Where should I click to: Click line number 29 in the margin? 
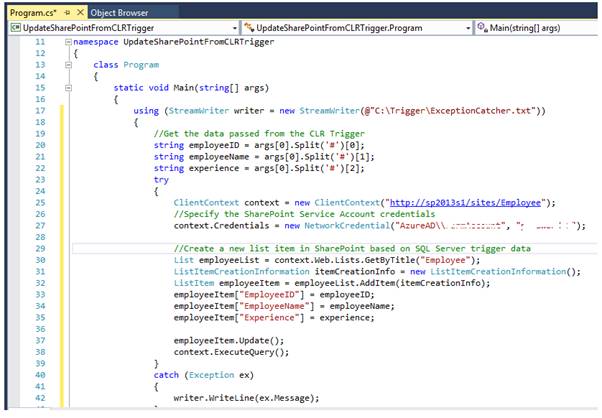(40, 249)
